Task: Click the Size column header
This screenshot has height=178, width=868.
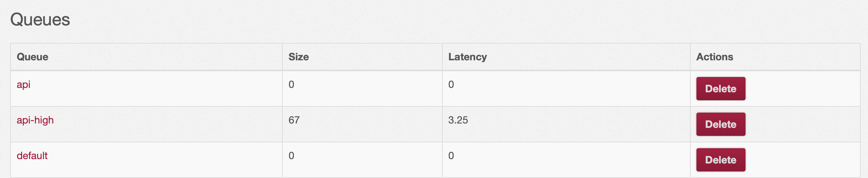Action: [298, 57]
